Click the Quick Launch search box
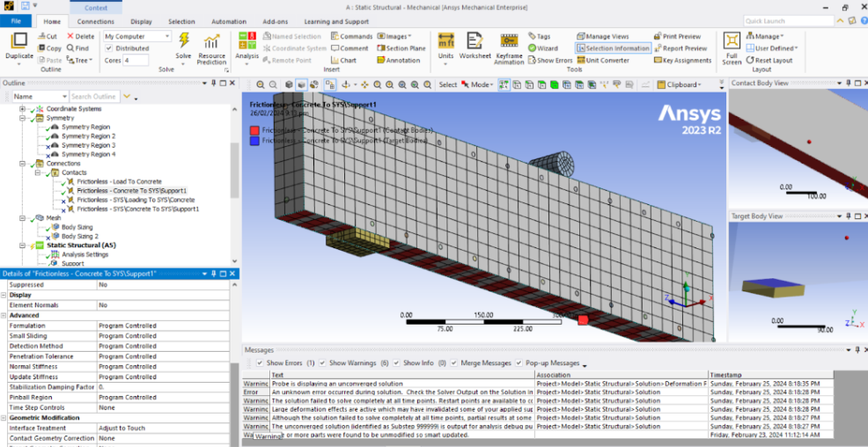Image resolution: width=868 pixels, height=447 pixels. click(788, 21)
